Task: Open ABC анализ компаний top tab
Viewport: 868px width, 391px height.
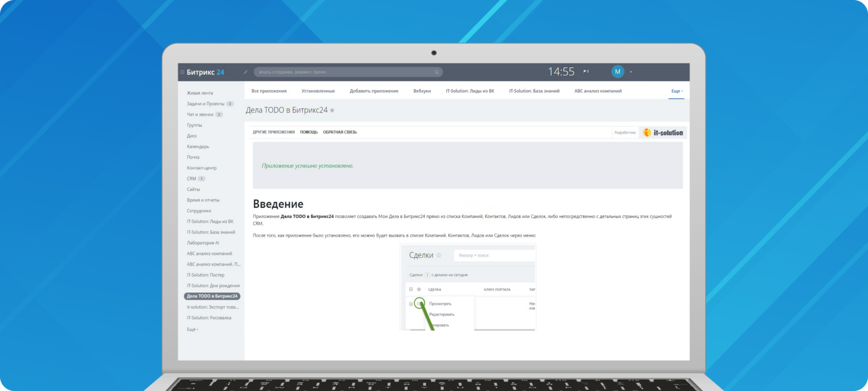Action: pos(598,91)
